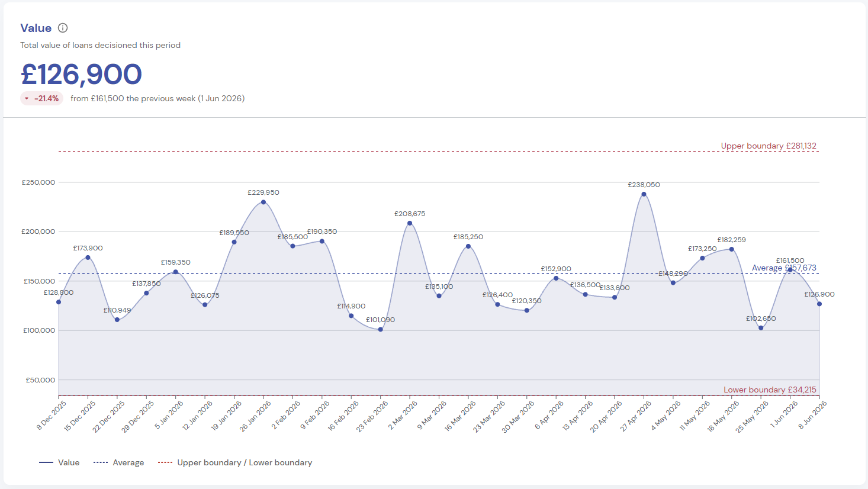Select the £229,950 data point
The width and height of the screenshot is (868, 489).
coord(263,202)
